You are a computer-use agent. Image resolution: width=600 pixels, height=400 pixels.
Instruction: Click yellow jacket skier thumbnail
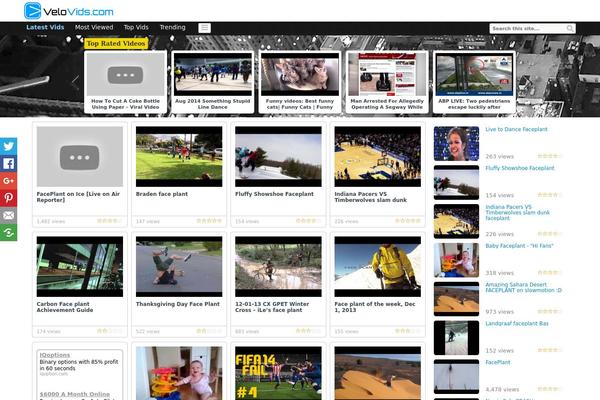pyautogui.click(x=378, y=266)
